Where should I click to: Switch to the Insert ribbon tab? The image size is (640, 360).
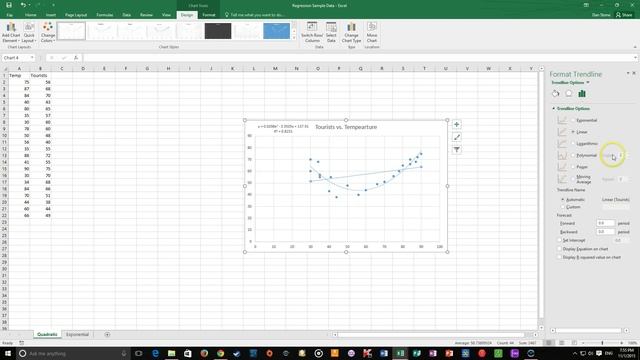click(51, 15)
